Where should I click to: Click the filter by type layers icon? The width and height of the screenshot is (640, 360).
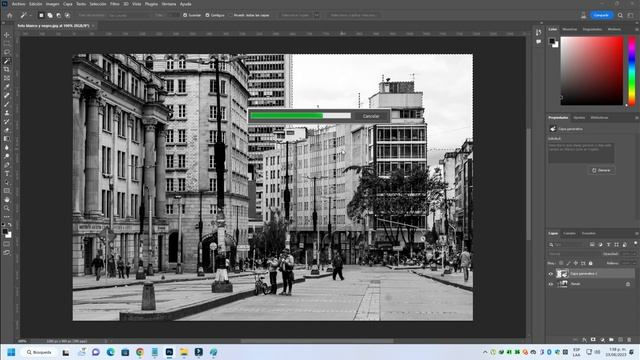(608, 244)
